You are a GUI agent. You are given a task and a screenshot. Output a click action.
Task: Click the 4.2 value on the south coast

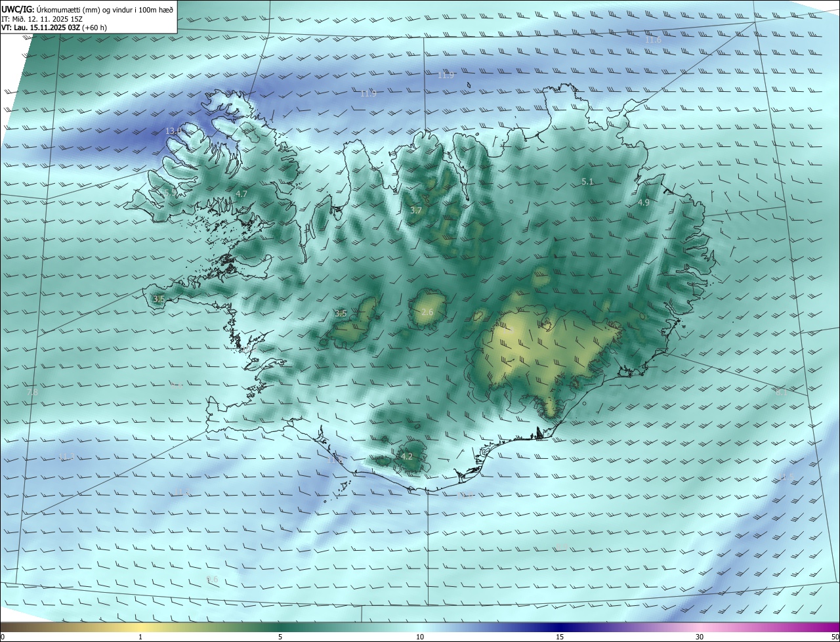(407, 456)
